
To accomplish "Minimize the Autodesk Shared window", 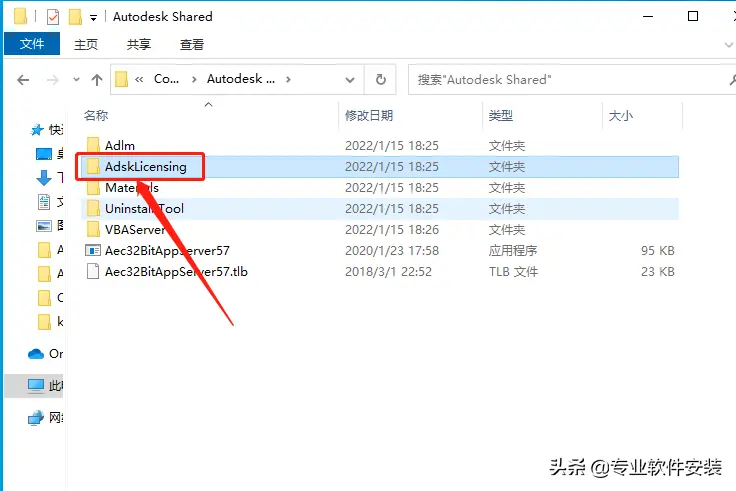I will [648, 16].
